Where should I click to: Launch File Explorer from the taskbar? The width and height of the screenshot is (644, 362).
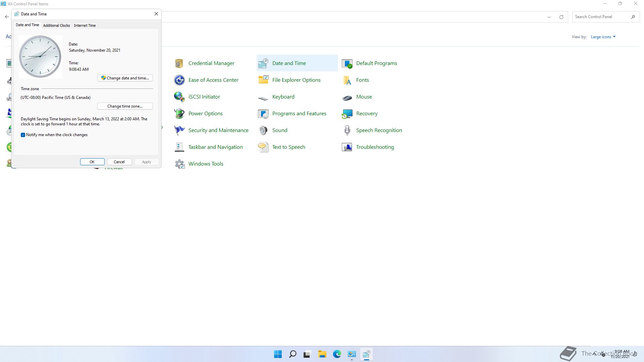pyautogui.click(x=322, y=354)
